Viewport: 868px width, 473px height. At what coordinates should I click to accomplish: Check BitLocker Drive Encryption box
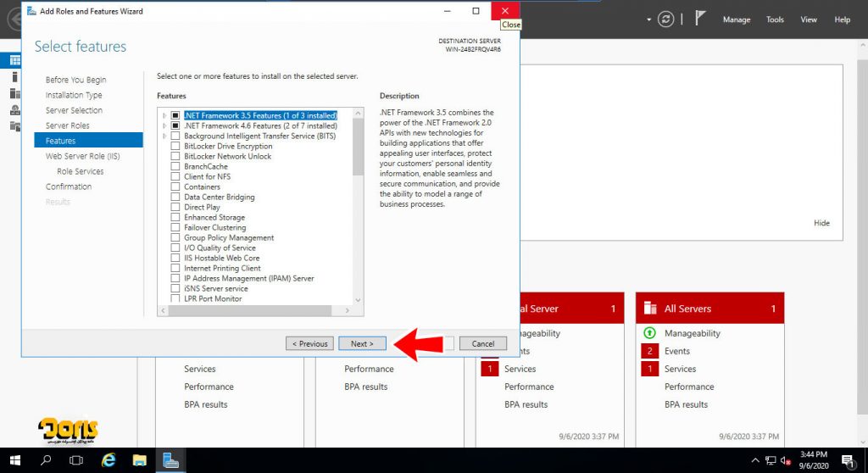tap(175, 146)
